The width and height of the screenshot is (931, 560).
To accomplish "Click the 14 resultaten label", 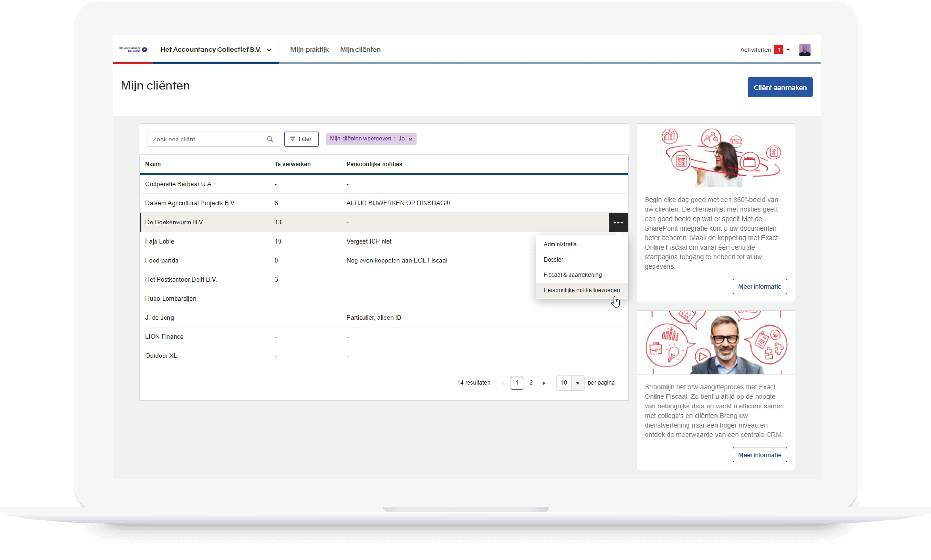I will point(474,383).
